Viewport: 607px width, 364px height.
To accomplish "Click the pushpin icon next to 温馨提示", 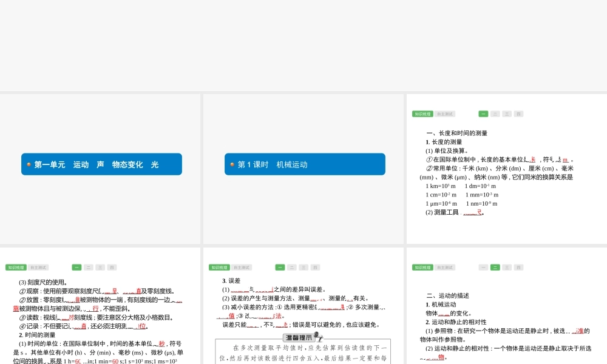I will pyautogui.click(x=318, y=337).
